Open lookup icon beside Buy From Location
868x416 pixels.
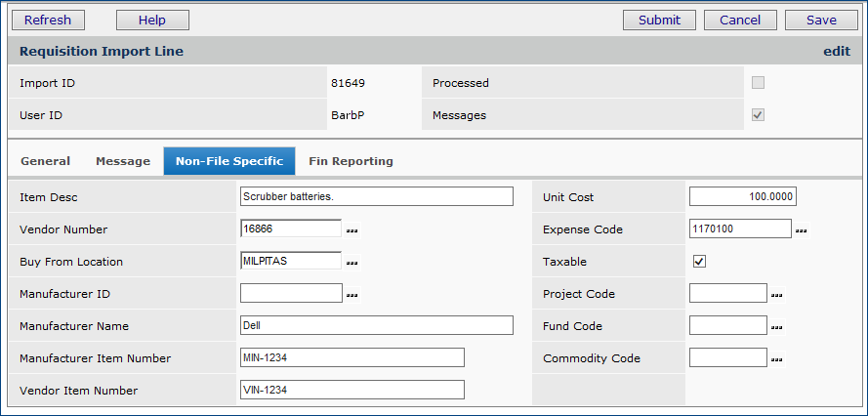(x=352, y=263)
